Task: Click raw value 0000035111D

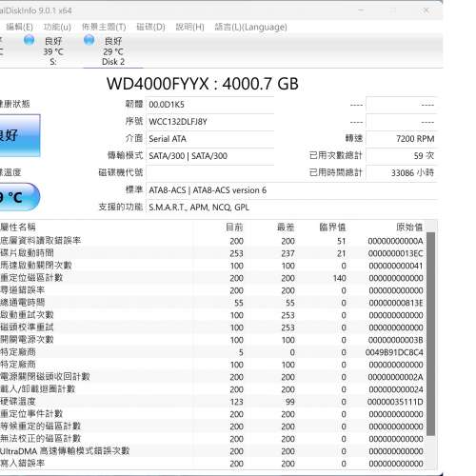Action: pos(395,402)
